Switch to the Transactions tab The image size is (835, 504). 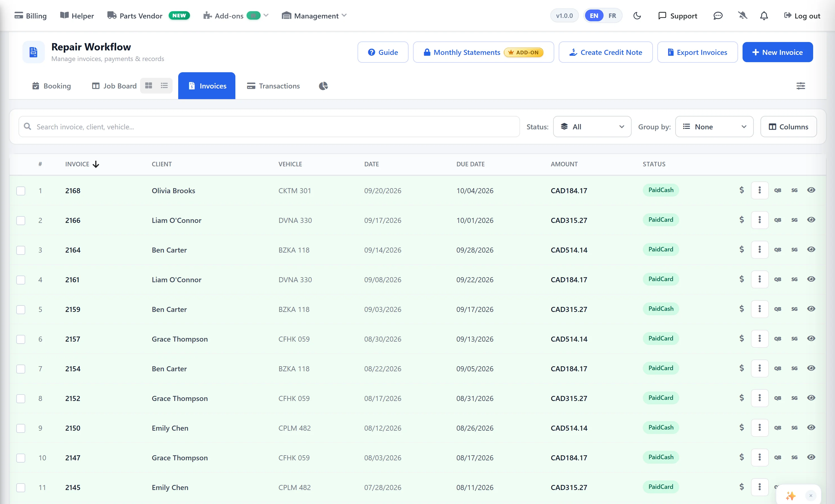(273, 86)
